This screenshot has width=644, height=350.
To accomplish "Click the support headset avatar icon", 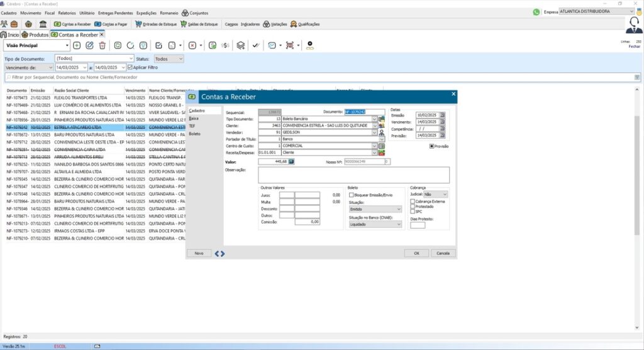I will pyautogui.click(x=634, y=26).
